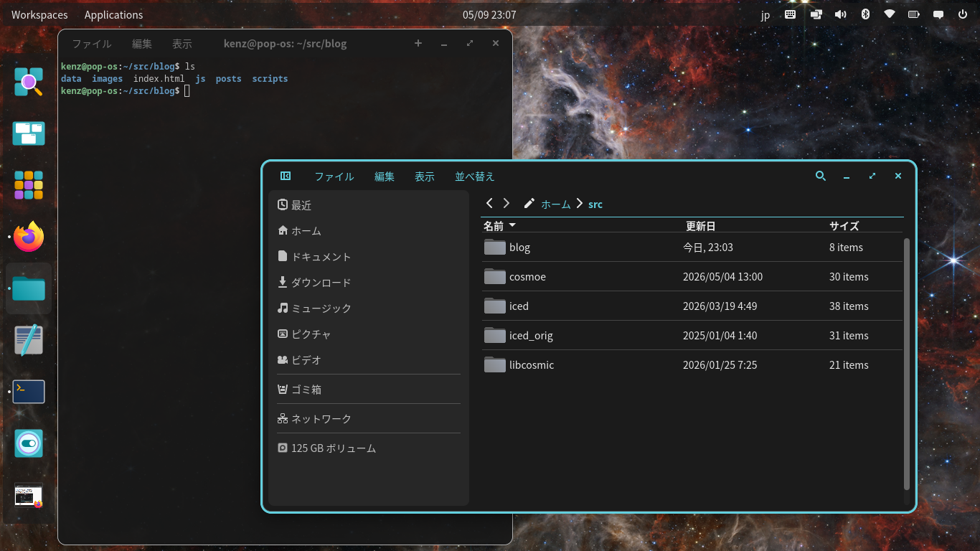Click the file list vertical scrollbar
980x551 pixels.
[x=906, y=364]
